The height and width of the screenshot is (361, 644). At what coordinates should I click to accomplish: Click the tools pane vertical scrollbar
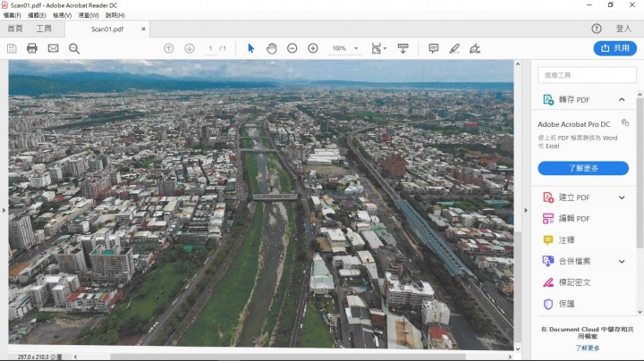[640, 172]
